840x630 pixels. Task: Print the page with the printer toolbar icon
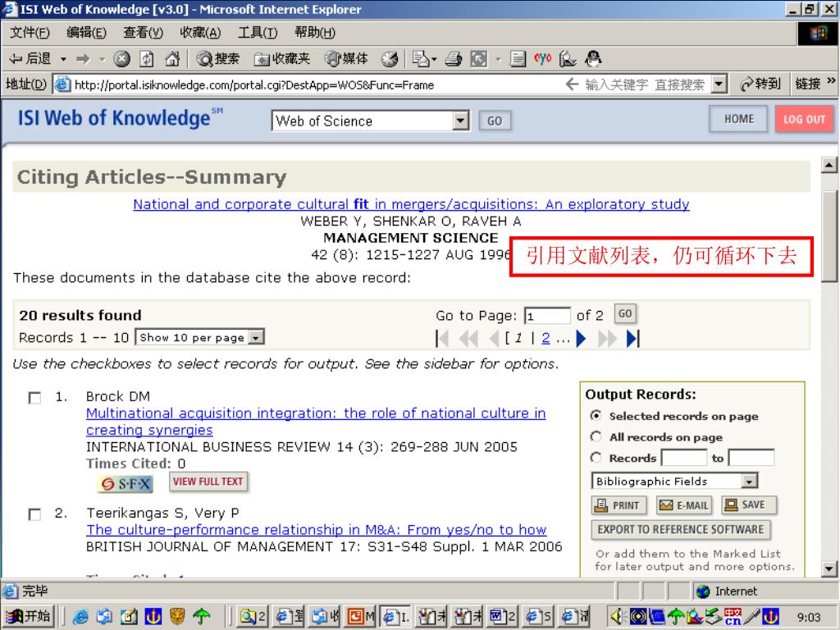coord(453,59)
